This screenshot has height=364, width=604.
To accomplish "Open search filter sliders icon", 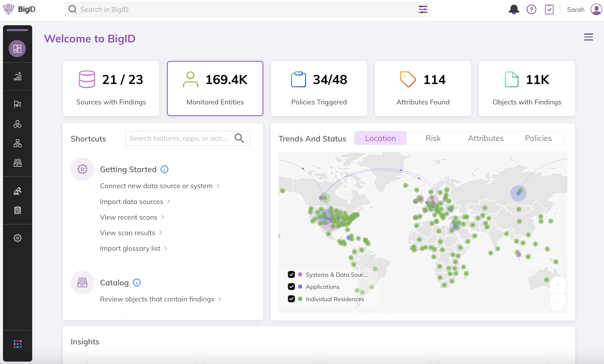I will click(423, 9).
